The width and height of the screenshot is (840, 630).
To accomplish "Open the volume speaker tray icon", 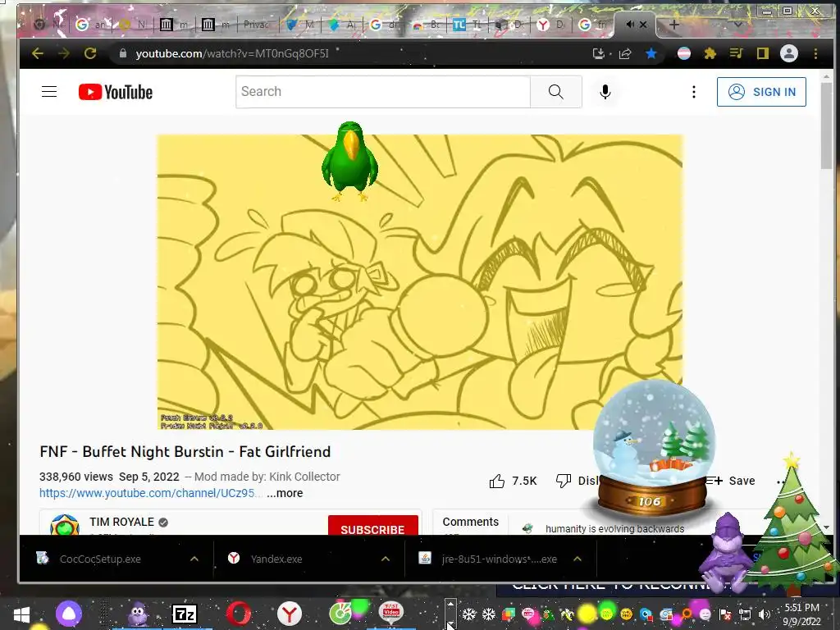I will pyautogui.click(x=765, y=614).
